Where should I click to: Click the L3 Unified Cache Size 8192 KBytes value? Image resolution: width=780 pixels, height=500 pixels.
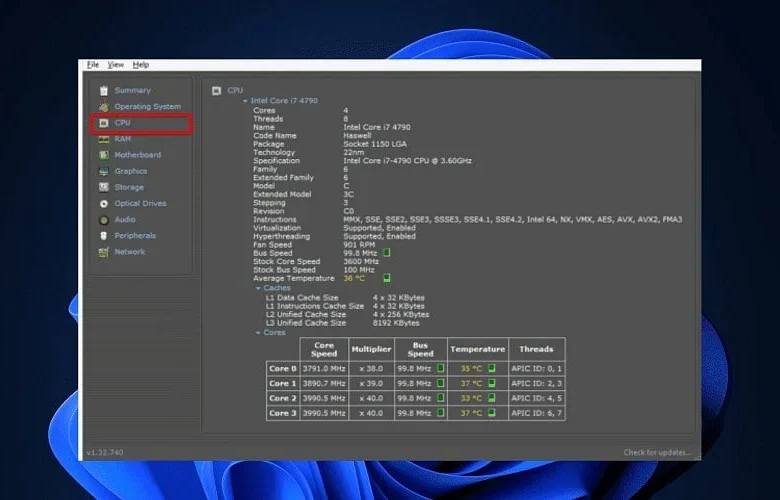[x=396, y=323]
